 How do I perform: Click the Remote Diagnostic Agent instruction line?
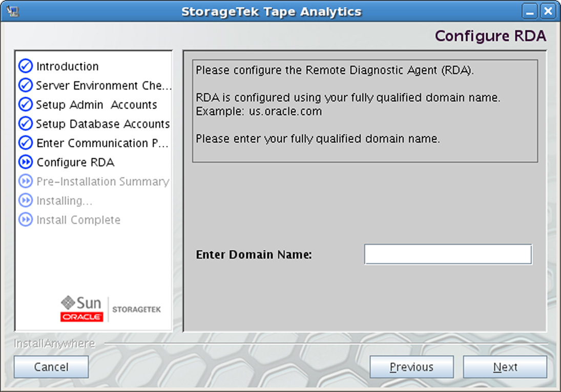335,71
